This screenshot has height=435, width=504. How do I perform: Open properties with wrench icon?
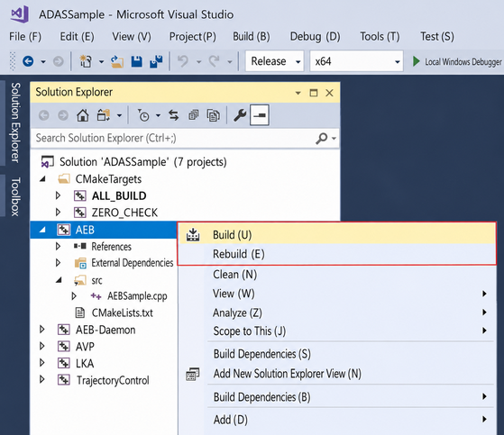point(240,115)
